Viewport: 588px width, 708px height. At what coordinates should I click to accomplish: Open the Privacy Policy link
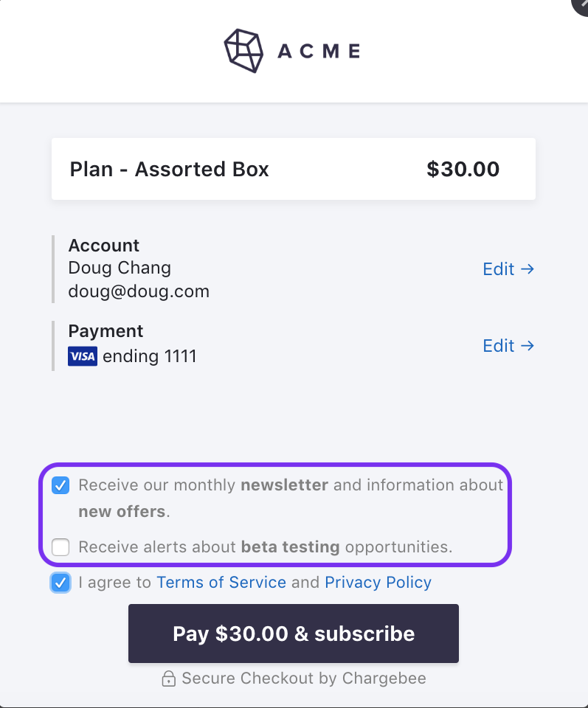pyautogui.click(x=378, y=583)
